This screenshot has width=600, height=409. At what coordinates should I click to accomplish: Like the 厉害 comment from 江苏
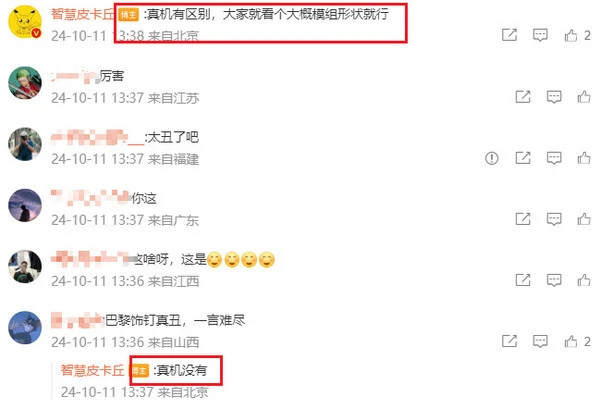click(x=584, y=97)
